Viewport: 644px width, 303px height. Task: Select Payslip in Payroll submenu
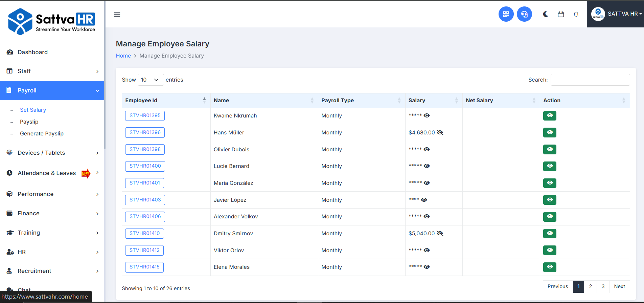[29, 122]
